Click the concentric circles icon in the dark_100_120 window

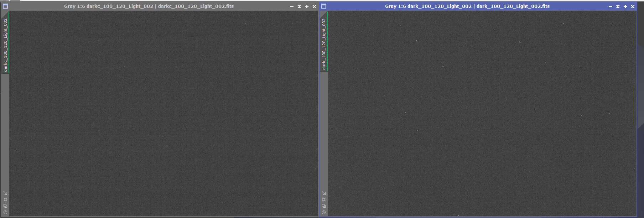(324, 212)
